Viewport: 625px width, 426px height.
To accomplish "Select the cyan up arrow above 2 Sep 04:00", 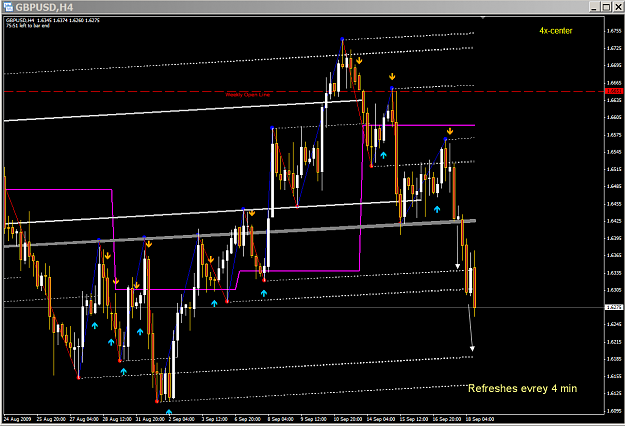I will tap(169, 412).
